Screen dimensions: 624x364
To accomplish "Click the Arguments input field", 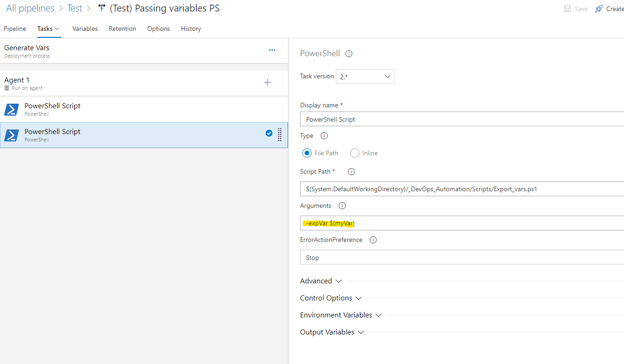I will point(462,223).
